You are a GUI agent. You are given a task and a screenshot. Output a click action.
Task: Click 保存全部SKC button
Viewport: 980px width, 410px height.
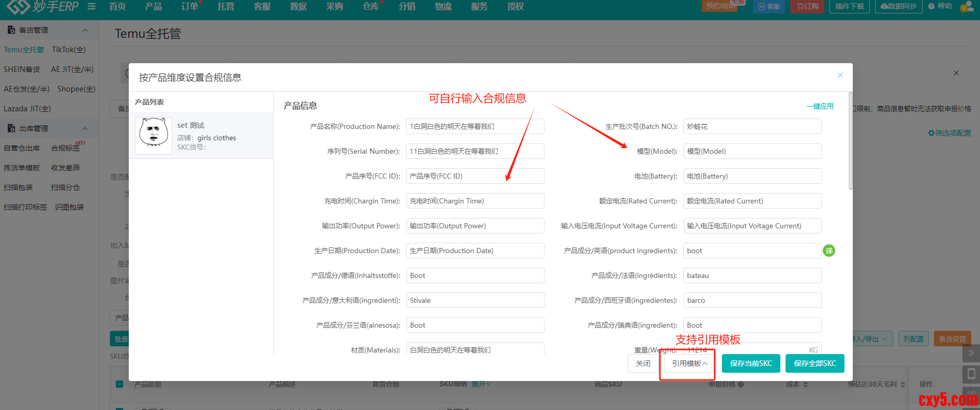tap(815, 363)
